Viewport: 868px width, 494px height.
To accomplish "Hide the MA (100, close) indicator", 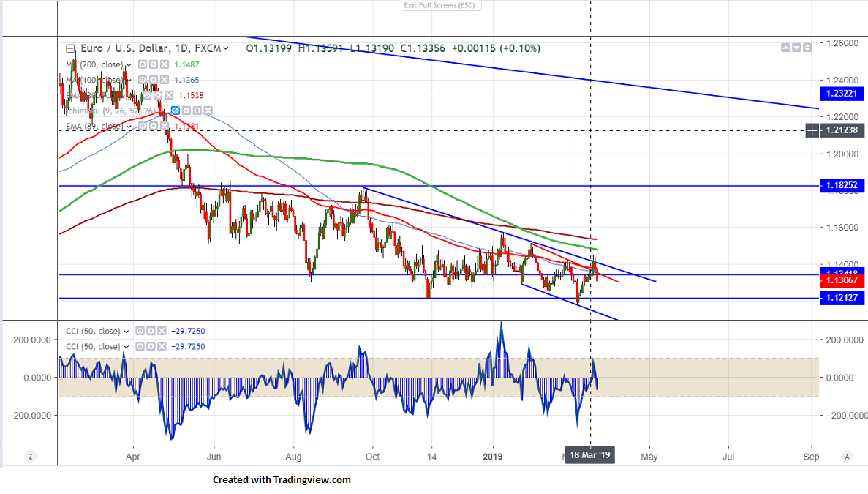I will (x=143, y=81).
